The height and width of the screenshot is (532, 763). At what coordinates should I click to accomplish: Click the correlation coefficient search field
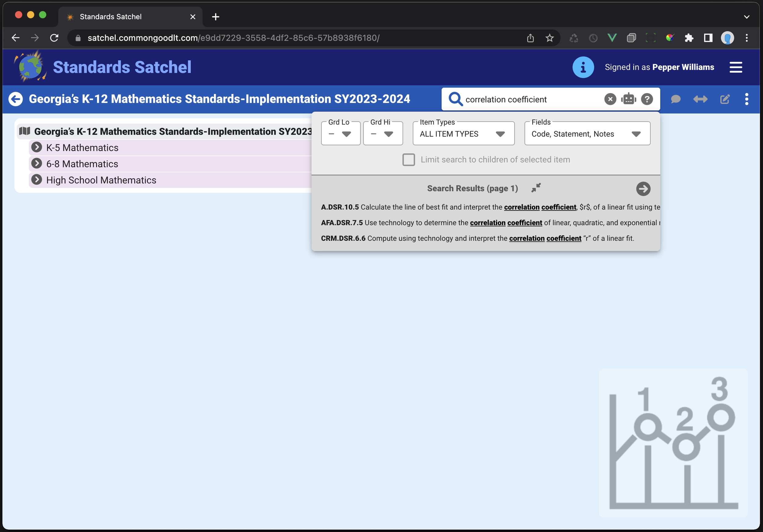[532, 99]
